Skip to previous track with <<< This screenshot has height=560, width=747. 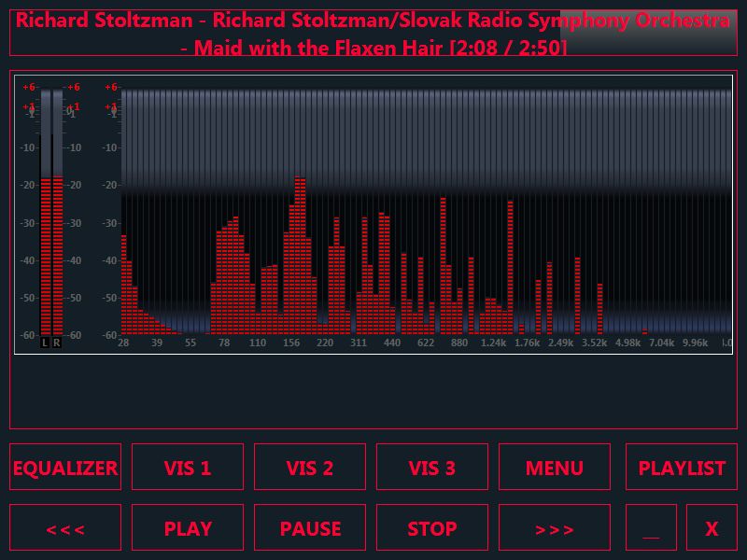point(65,528)
